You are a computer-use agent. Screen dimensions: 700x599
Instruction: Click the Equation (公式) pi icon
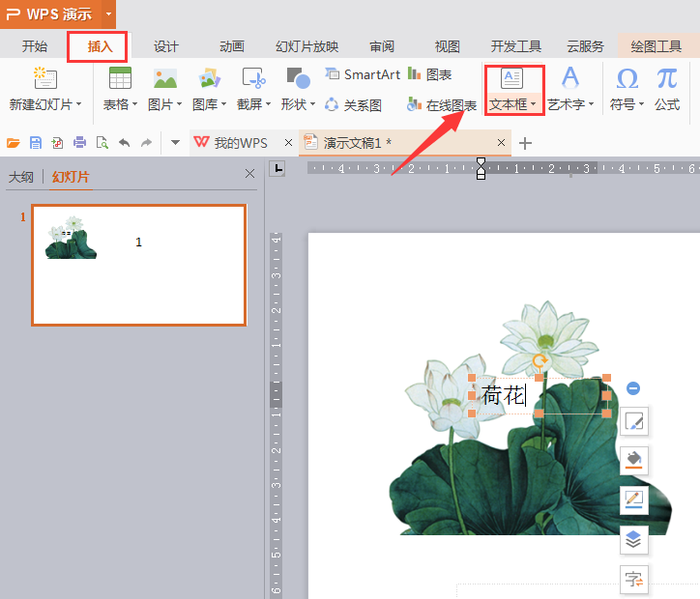pos(667,78)
